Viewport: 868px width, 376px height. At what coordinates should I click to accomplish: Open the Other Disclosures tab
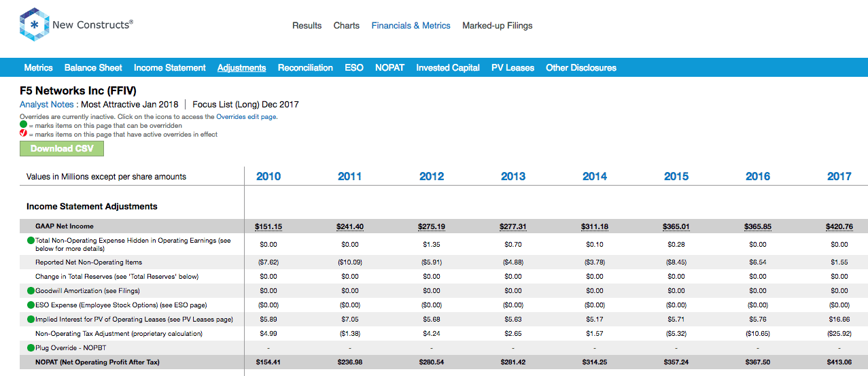[x=581, y=67]
